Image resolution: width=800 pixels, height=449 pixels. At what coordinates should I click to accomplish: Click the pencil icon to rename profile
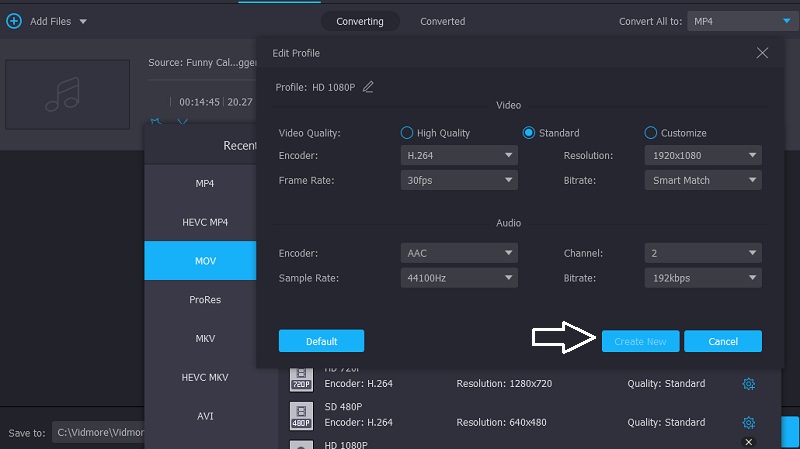point(368,87)
